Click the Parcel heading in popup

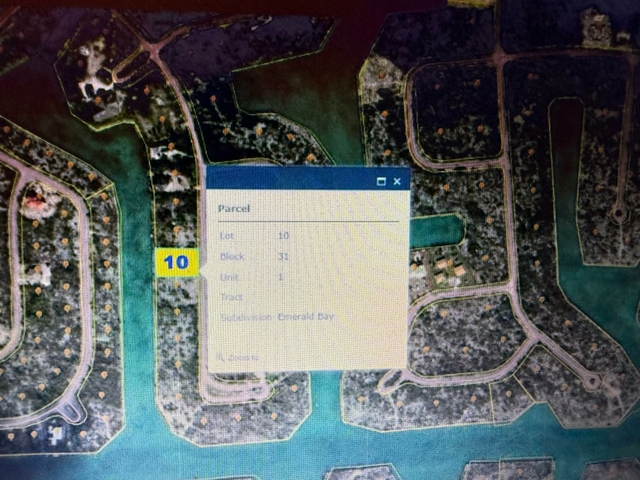coord(234,208)
